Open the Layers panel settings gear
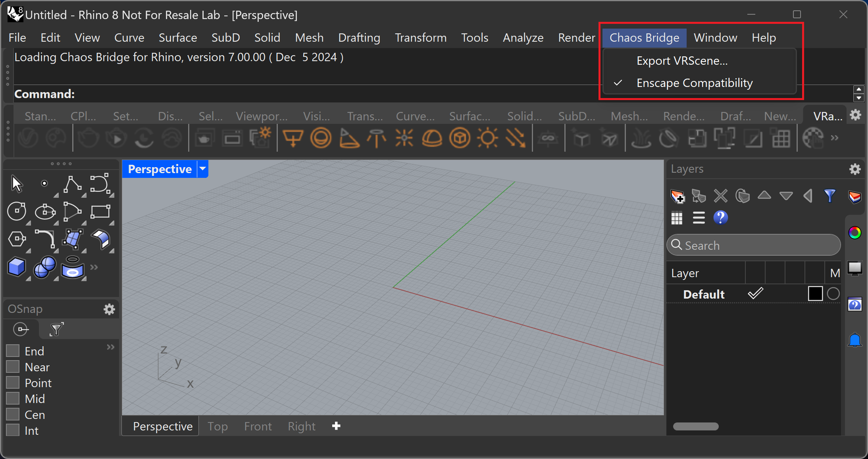This screenshot has height=459, width=868. tap(855, 170)
